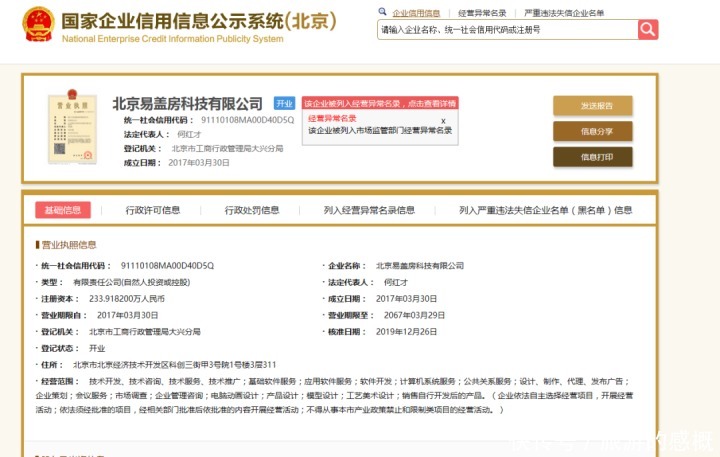Switch to the 行政许可信息 tab
The image size is (720, 457).
tap(153, 210)
